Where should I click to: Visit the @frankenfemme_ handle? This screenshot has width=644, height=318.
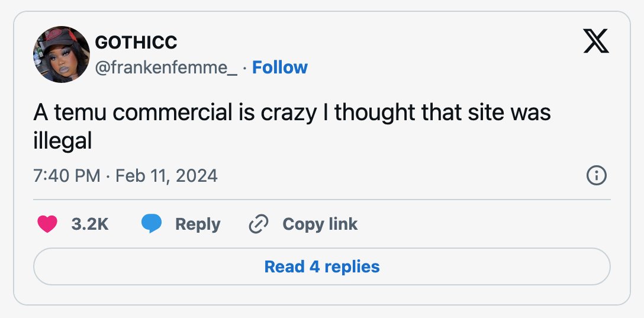click(x=166, y=68)
